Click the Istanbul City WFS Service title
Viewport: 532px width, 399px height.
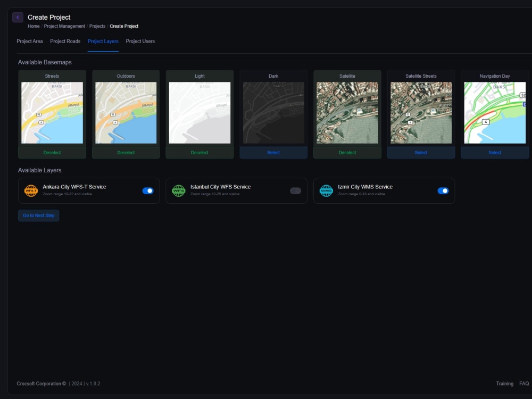point(221,187)
